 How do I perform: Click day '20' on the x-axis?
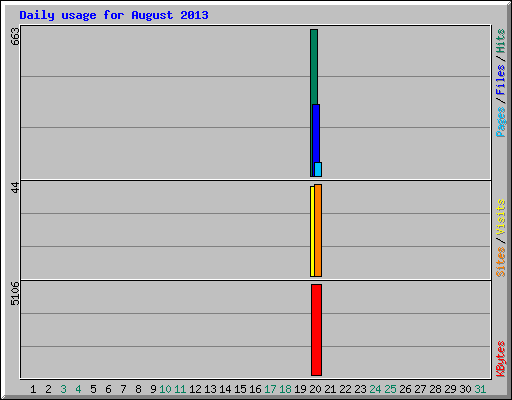[x=315, y=389]
